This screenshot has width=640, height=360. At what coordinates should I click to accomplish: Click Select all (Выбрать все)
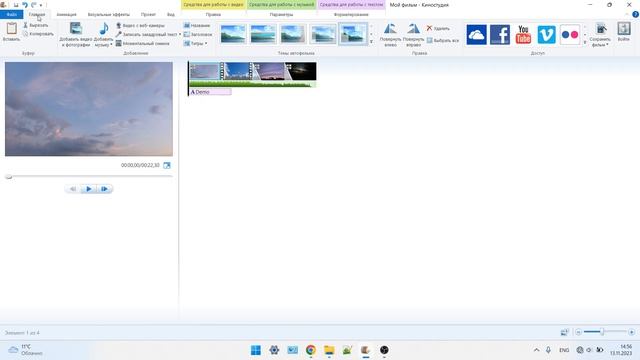[443, 40]
